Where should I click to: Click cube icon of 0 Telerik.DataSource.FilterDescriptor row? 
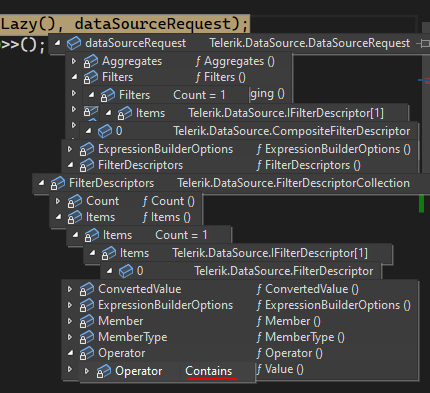click(x=126, y=271)
